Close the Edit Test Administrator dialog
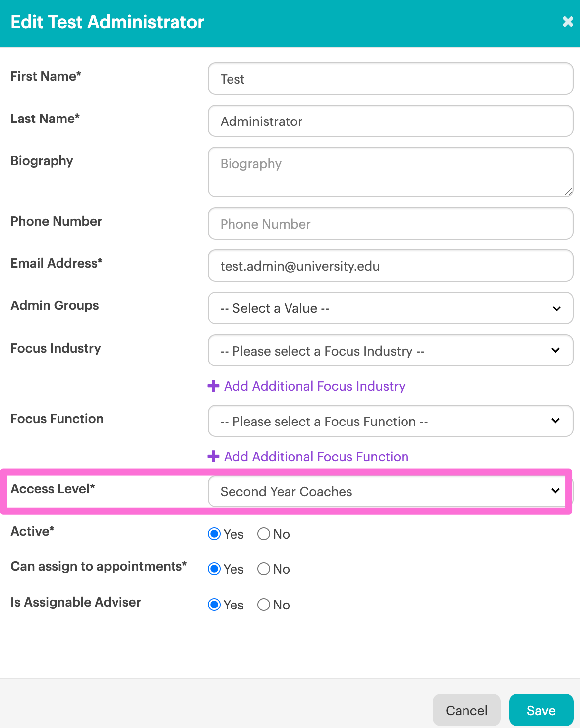This screenshot has height=728, width=580. [x=568, y=22]
